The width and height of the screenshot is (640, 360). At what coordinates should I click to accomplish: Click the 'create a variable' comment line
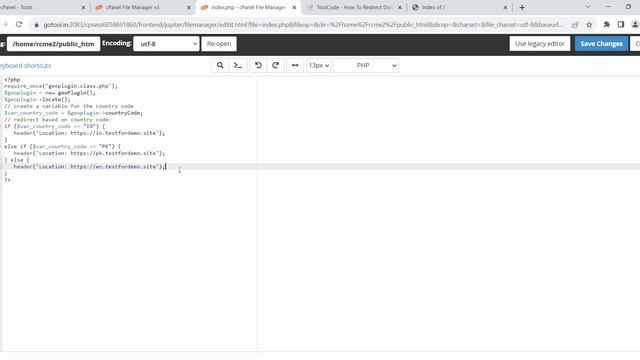coord(69,106)
